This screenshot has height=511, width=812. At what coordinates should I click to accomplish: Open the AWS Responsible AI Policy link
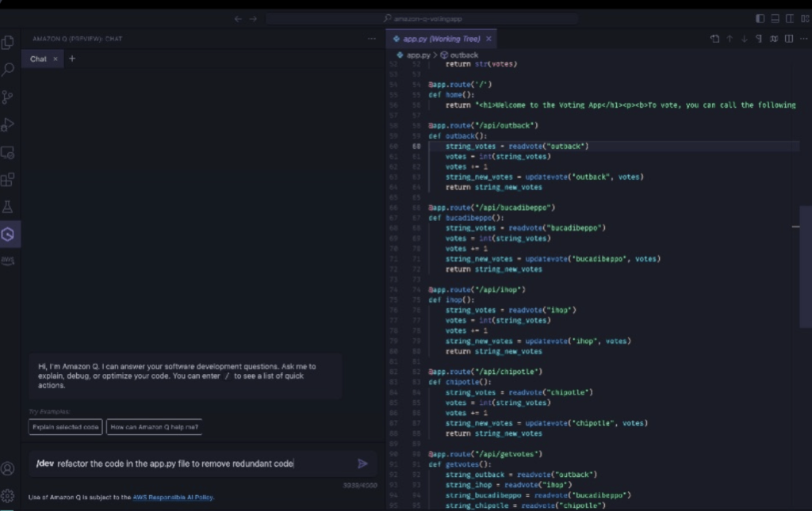click(173, 498)
